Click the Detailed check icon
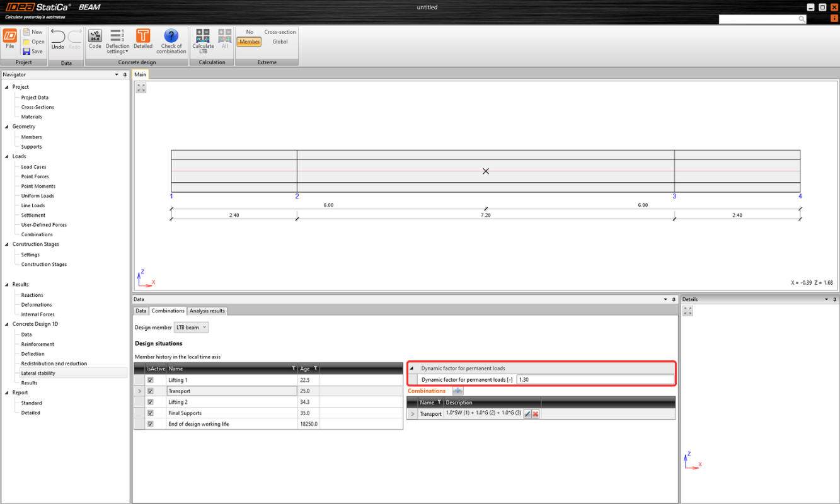The width and height of the screenshot is (840, 504). coord(143,37)
